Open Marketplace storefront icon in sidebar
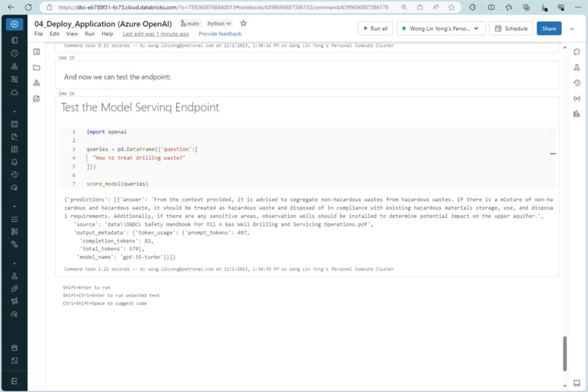588x392 pixels. (x=15, y=348)
